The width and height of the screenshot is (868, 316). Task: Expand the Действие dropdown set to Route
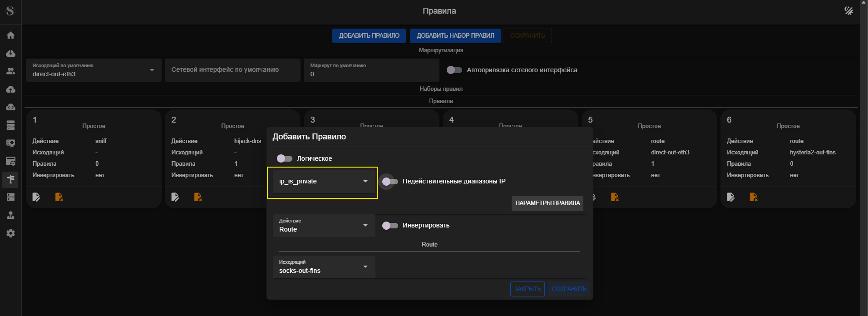point(324,226)
